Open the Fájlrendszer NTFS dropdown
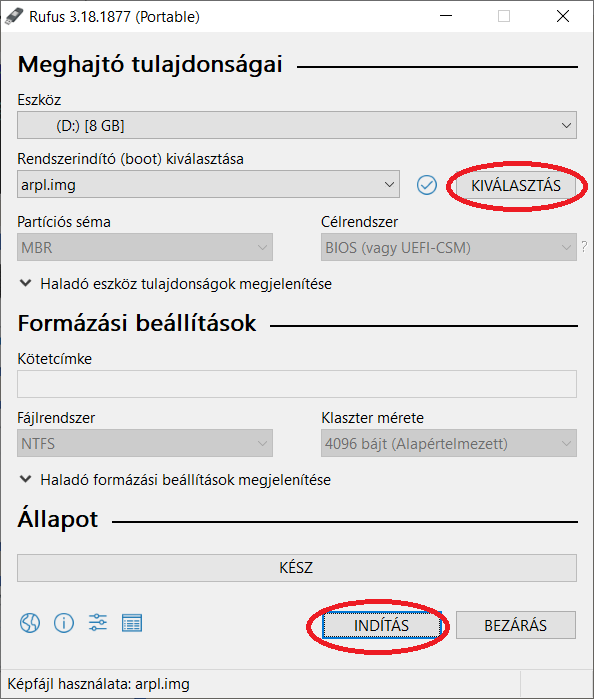Image resolution: width=594 pixels, height=699 pixels. [145, 443]
